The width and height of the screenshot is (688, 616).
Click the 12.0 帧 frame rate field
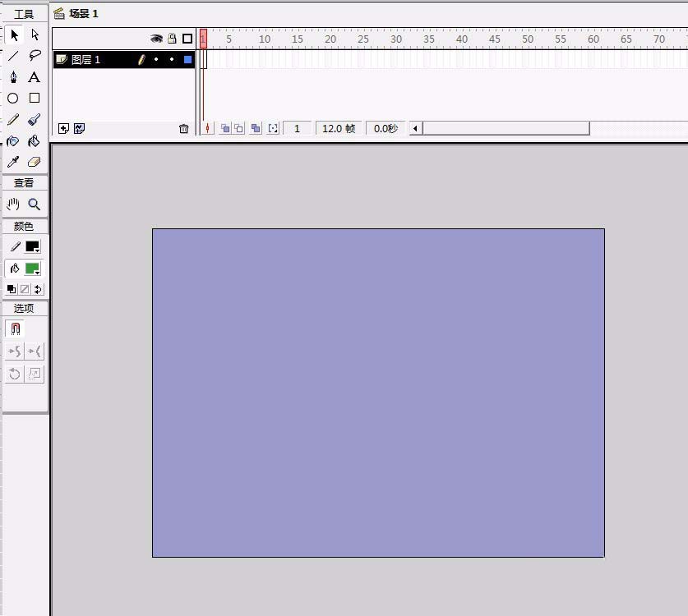click(x=339, y=128)
